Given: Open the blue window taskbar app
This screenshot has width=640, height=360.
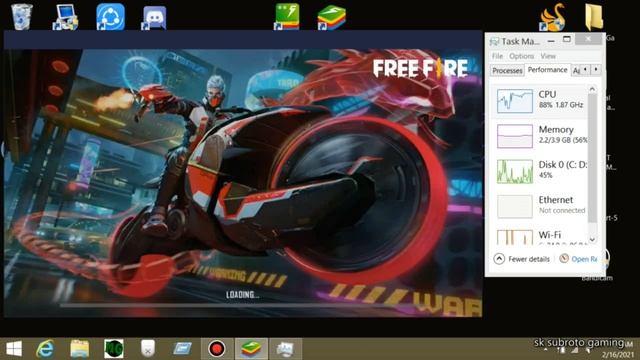Looking at the screenshot, I should pos(182,349).
